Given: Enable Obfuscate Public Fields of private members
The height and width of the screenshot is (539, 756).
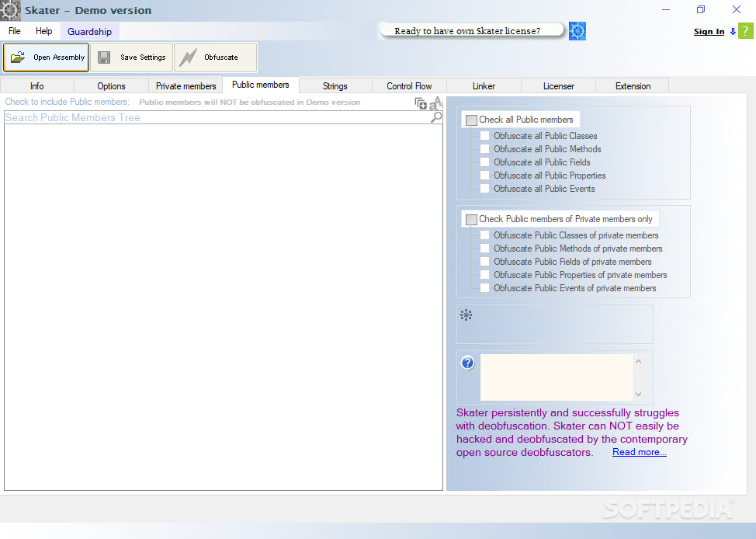Looking at the screenshot, I should coord(484,262).
